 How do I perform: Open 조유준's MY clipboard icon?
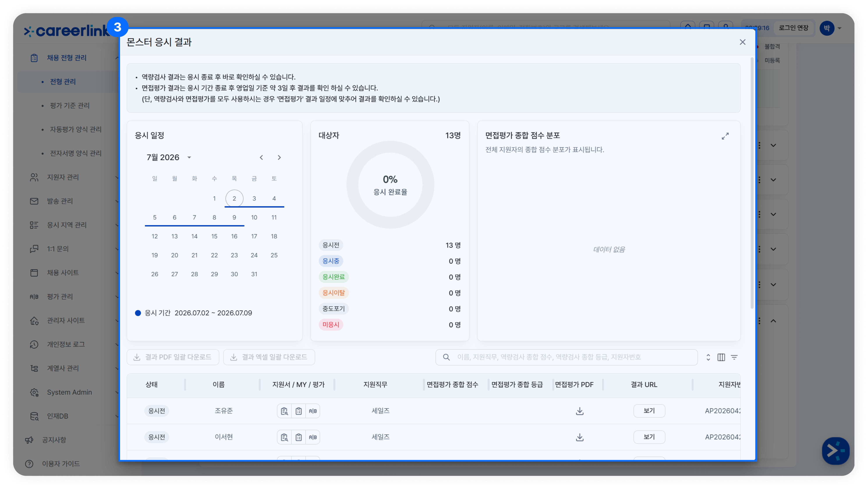click(299, 411)
